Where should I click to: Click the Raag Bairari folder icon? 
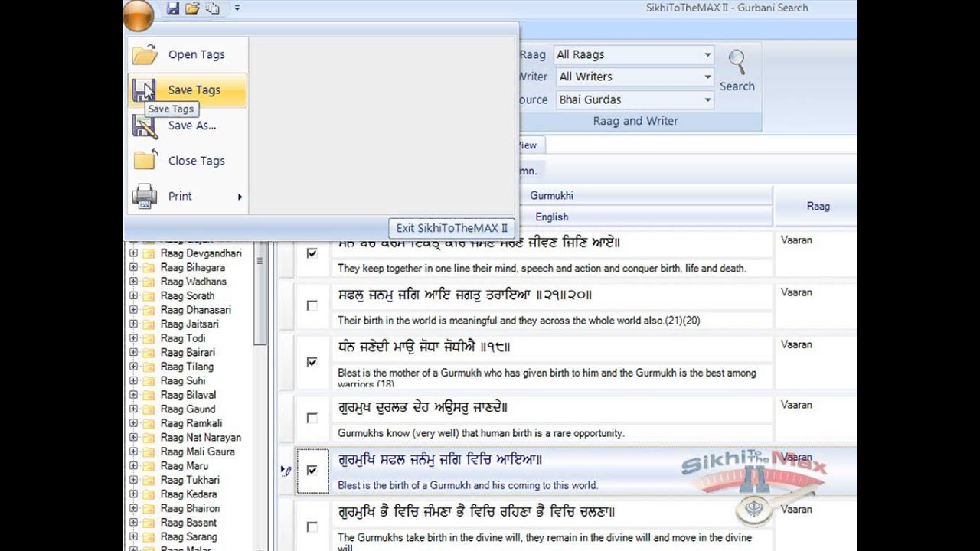click(149, 353)
